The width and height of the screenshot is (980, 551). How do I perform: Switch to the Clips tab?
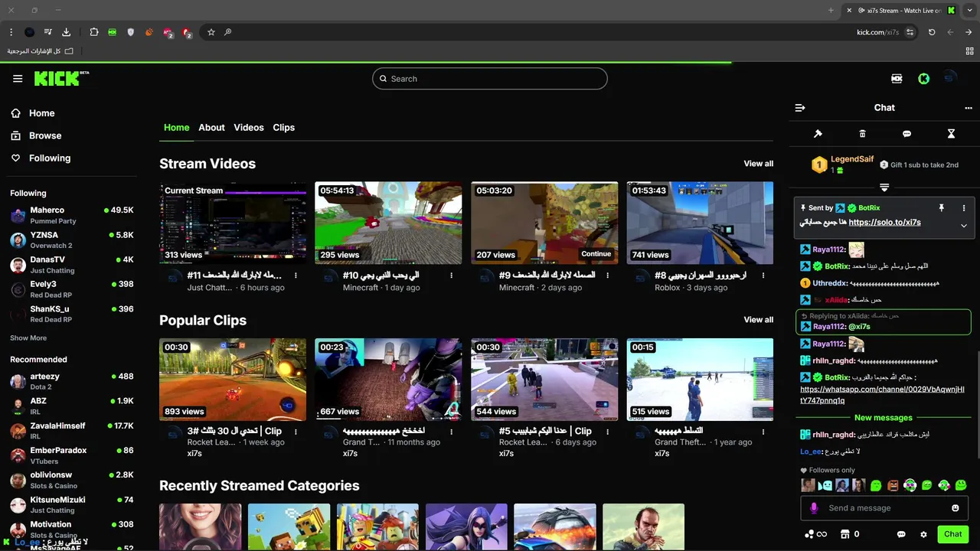(x=283, y=128)
